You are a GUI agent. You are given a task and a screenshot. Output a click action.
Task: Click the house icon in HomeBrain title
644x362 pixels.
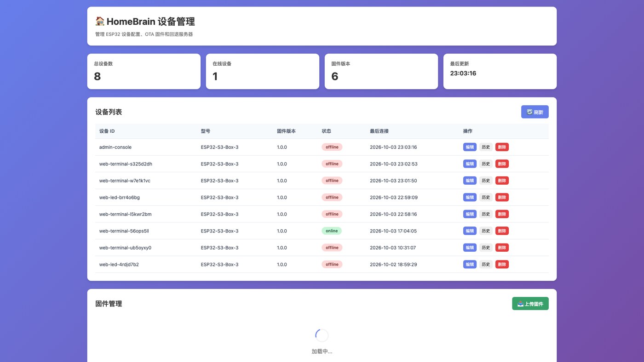click(100, 22)
